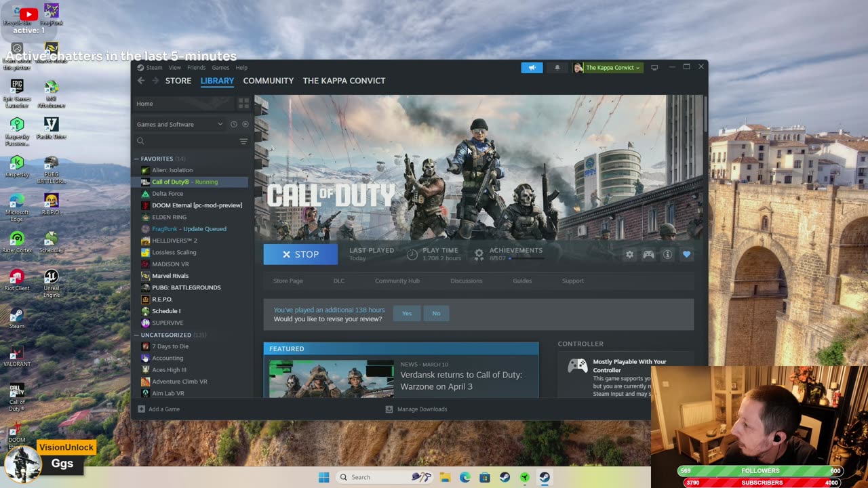Open Support link
Image resolution: width=868 pixels, height=488 pixels.
[x=573, y=281]
